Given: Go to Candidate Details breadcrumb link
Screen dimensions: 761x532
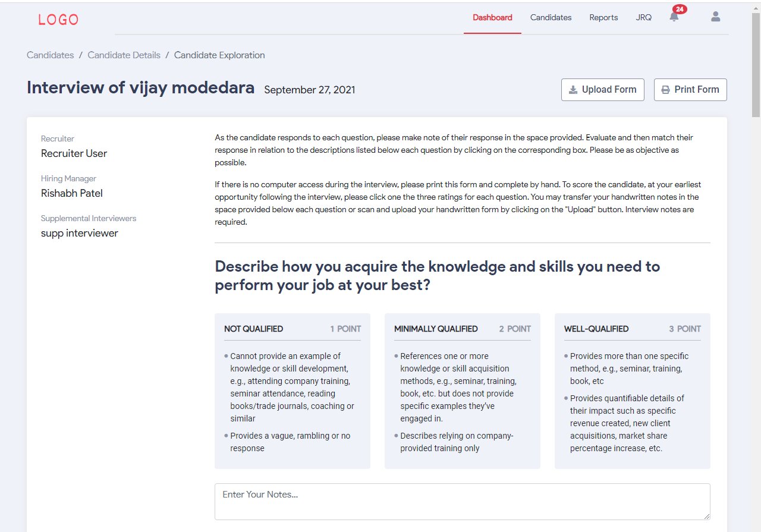Looking at the screenshot, I should click(x=124, y=55).
